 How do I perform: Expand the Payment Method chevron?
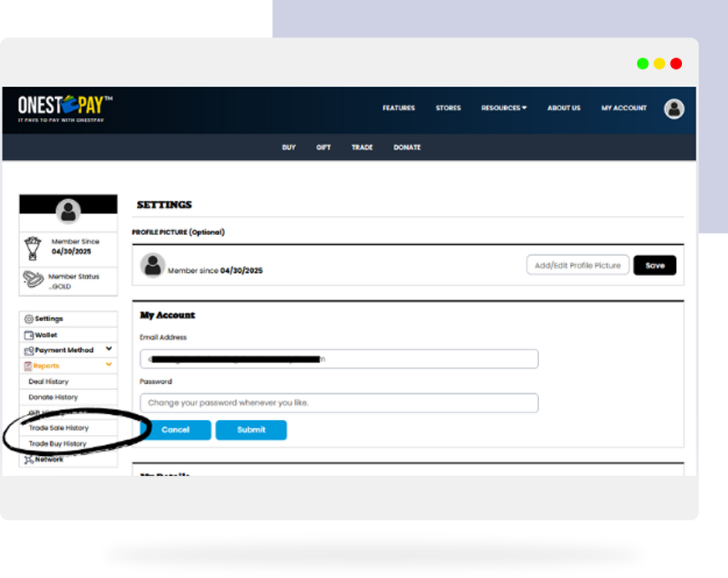(109, 350)
